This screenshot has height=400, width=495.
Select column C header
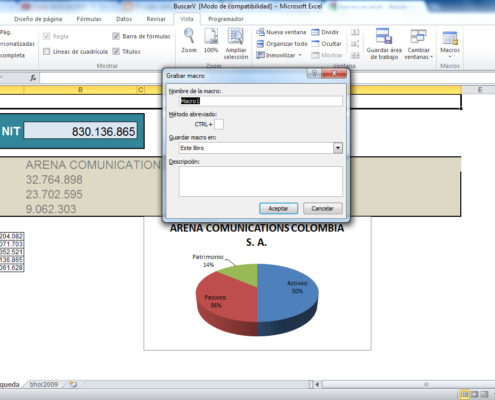(x=141, y=90)
